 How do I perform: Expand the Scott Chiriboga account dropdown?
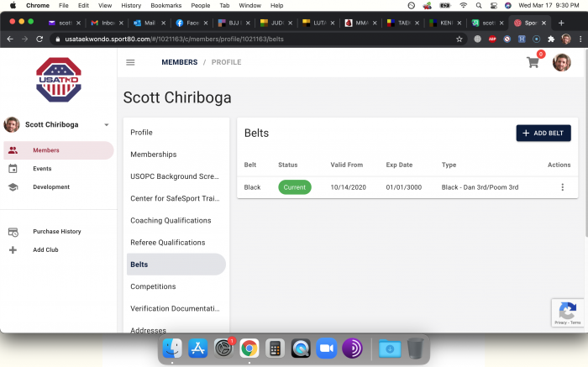[x=107, y=125]
